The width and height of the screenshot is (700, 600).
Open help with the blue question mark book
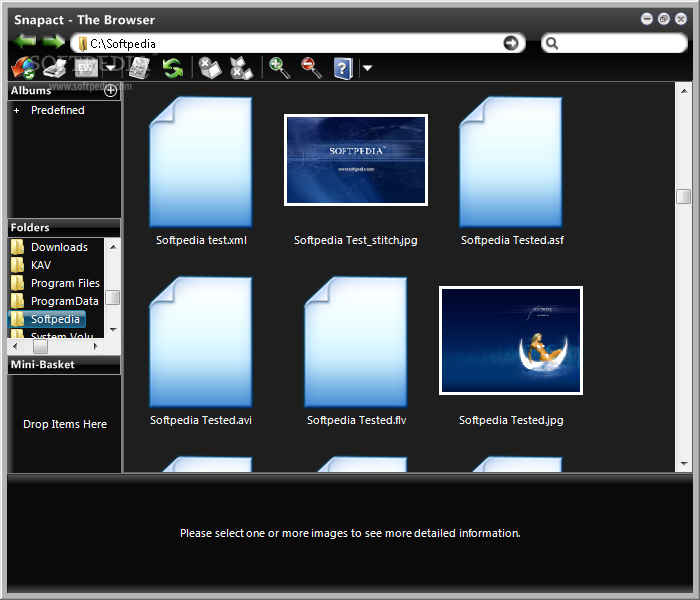pyautogui.click(x=343, y=68)
